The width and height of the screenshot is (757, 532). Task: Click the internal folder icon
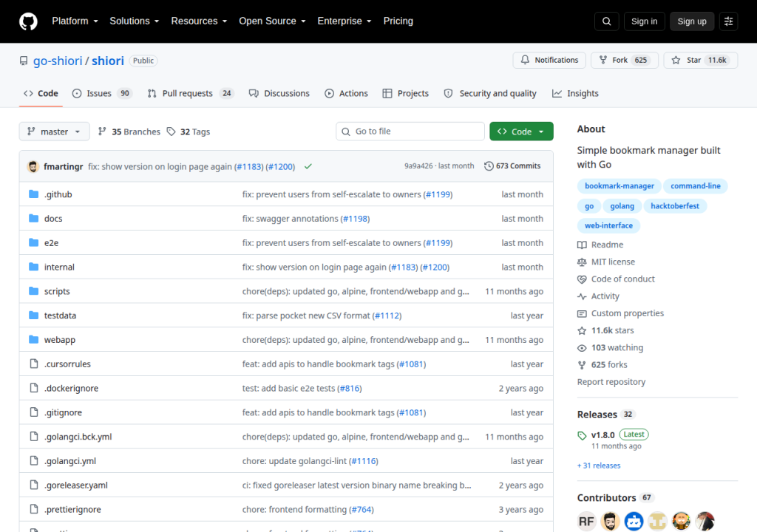click(34, 267)
